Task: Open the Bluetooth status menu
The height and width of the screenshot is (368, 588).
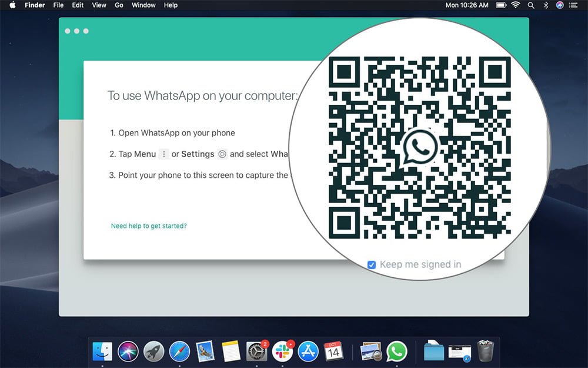Action: coord(546,5)
